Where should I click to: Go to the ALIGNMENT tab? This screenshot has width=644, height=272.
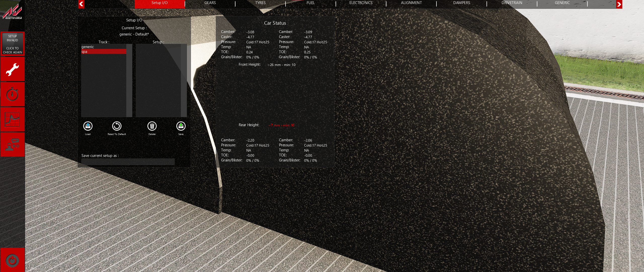click(411, 3)
